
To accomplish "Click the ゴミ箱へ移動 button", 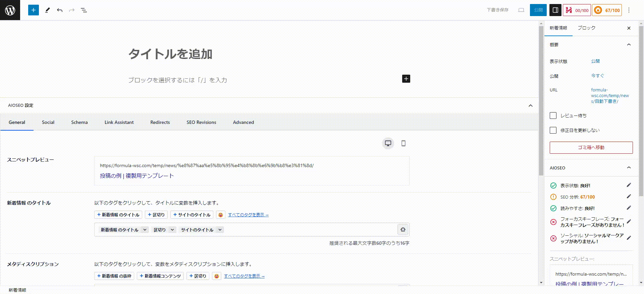I will tap(591, 147).
